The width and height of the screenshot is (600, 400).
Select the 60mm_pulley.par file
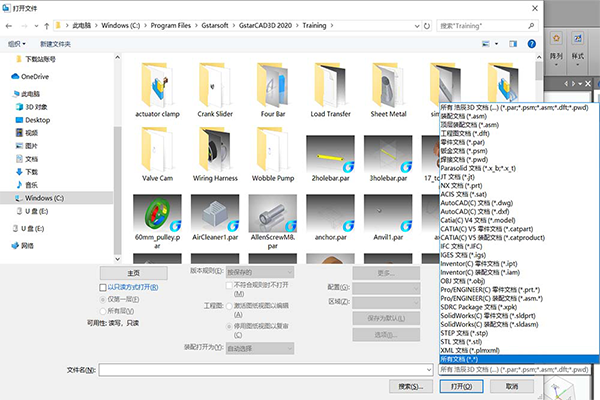pyautogui.click(x=157, y=222)
